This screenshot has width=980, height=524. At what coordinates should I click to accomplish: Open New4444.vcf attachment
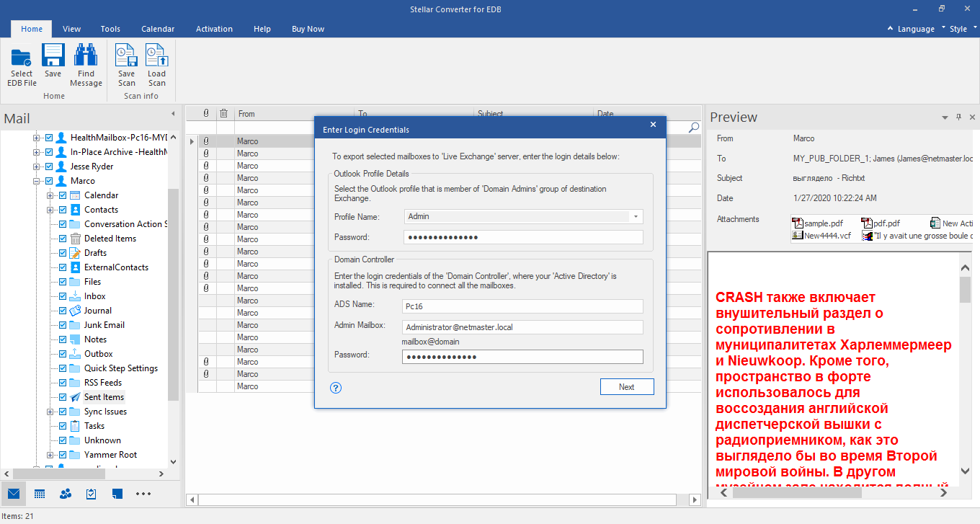[x=821, y=235]
